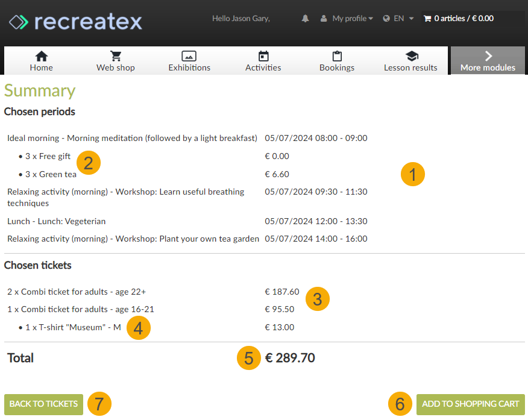The image size is (528, 420).
Task: Open the shopping cart icon in header
Action: pos(427,18)
